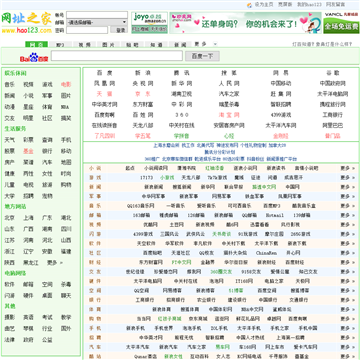Select the 视频 search tab
Screen dimensions: 360x360
pos(84,45)
